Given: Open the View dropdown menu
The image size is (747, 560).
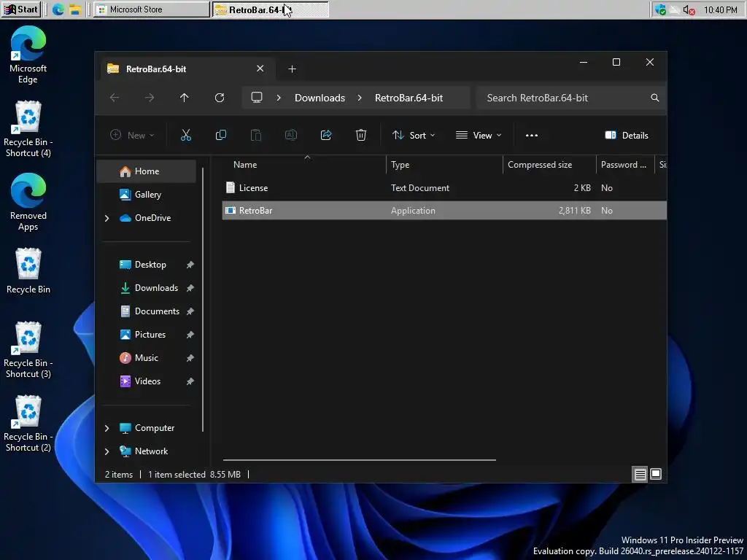Looking at the screenshot, I should coord(479,135).
